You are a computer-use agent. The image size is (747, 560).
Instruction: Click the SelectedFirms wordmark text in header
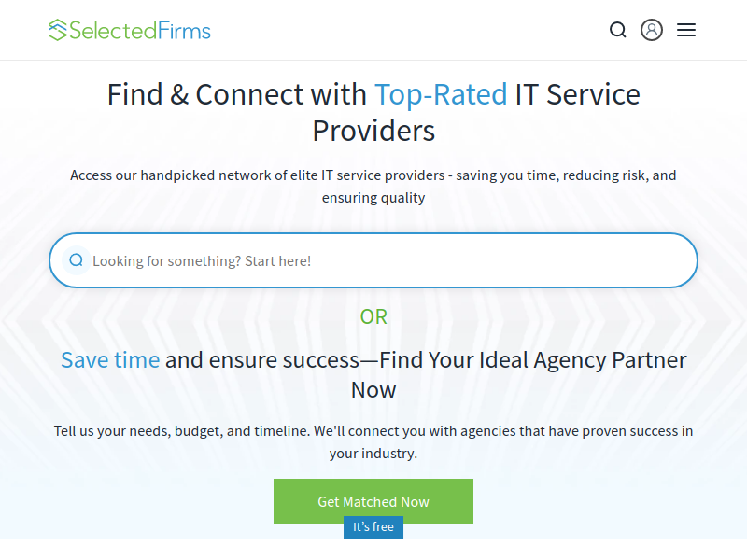140,31
